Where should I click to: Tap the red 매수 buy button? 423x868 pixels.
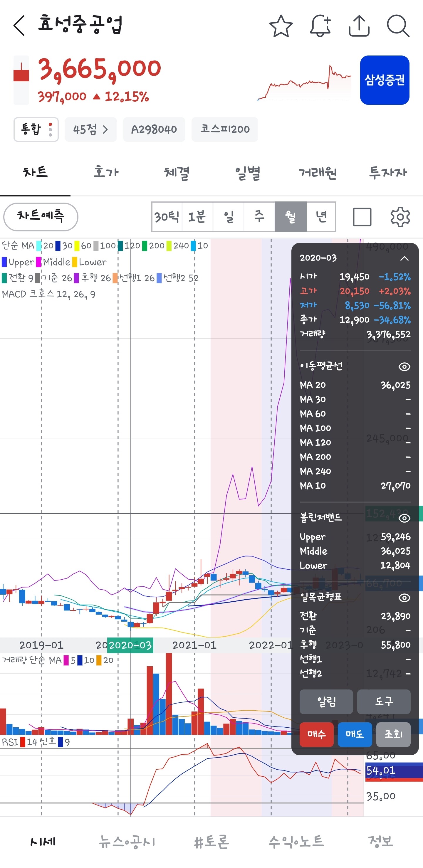(316, 734)
